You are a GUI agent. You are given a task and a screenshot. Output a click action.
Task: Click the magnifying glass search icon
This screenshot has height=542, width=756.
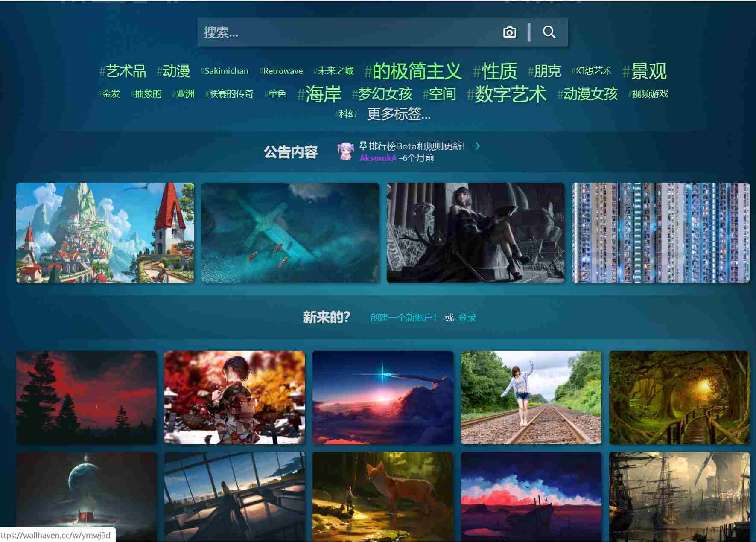pyautogui.click(x=549, y=32)
